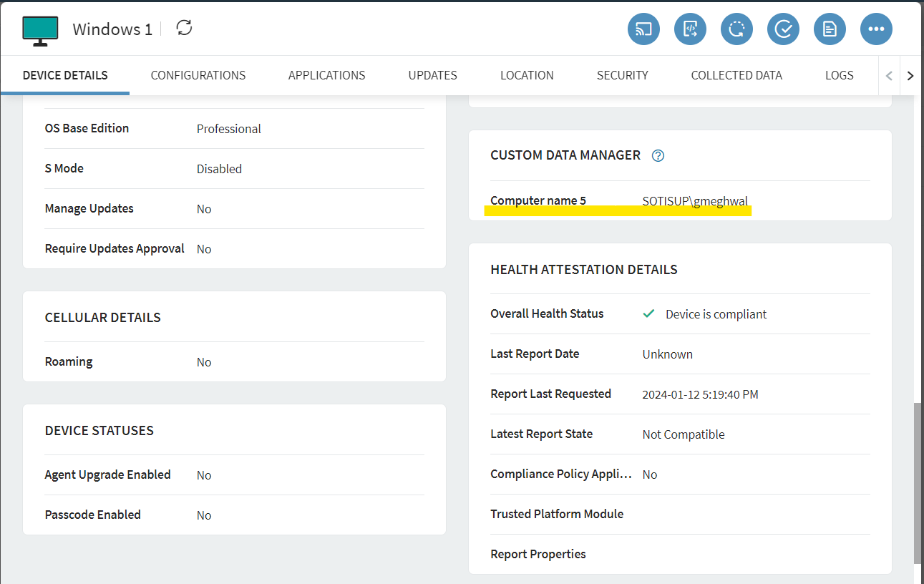The image size is (924, 584).
Task: Click the dashed circular arrow restart icon
Action: point(736,29)
